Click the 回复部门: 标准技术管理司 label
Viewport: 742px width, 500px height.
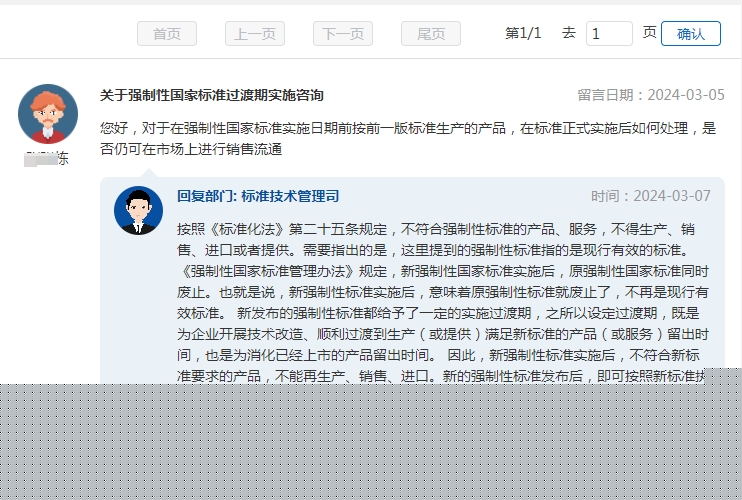click(x=258, y=196)
